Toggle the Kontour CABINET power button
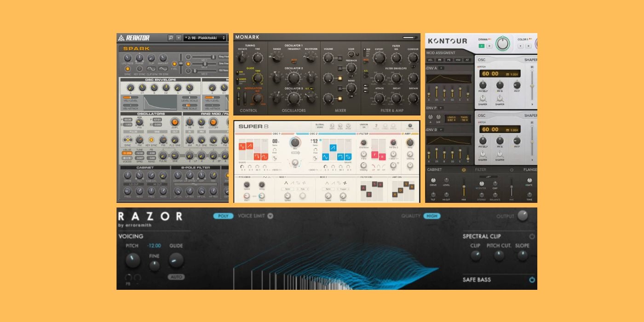 [464, 169]
